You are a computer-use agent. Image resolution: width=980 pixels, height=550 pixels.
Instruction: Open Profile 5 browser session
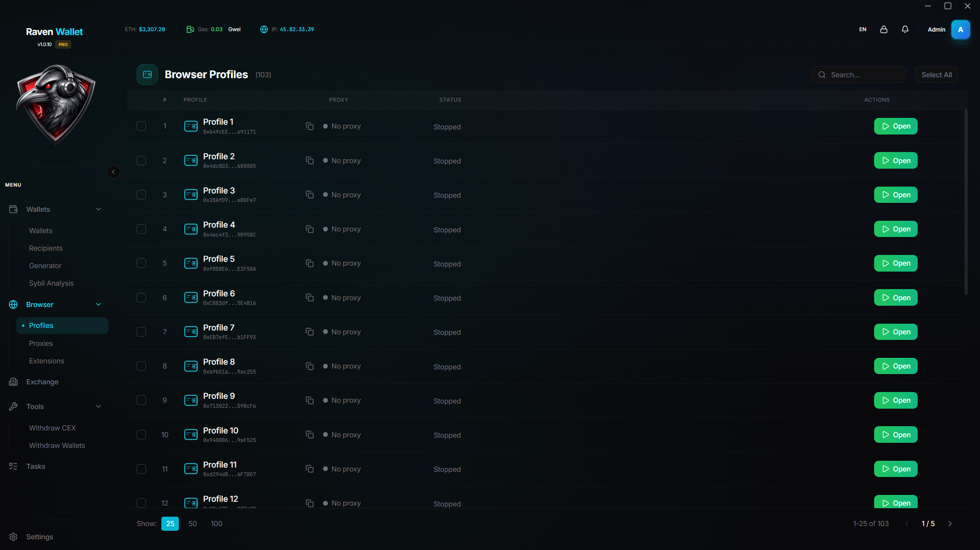click(x=895, y=263)
